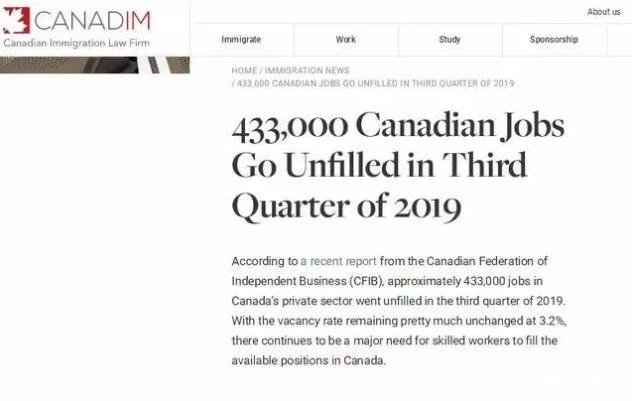The height and width of the screenshot is (401, 639).
Task: Click the breadcrumb entry for the current article
Action: 375,84
